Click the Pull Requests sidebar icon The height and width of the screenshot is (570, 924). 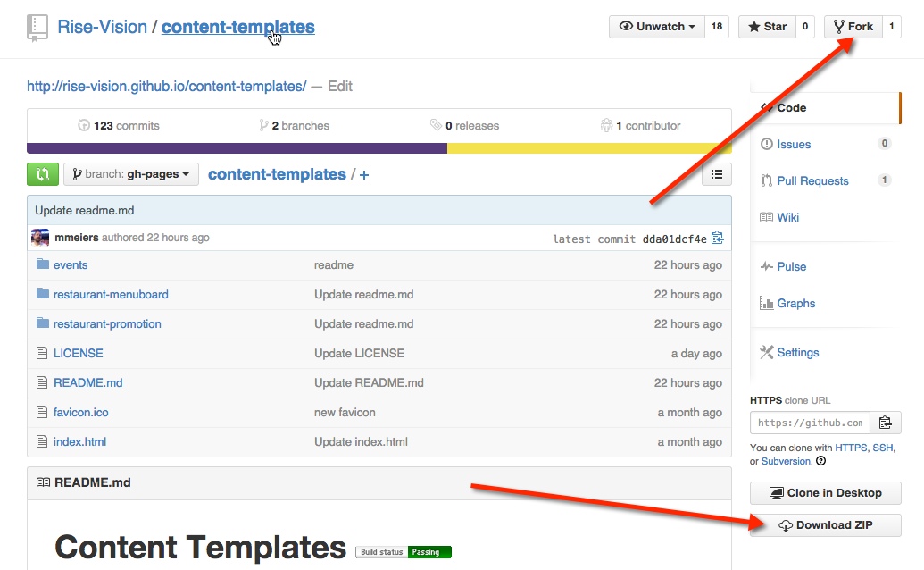click(x=767, y=180)
